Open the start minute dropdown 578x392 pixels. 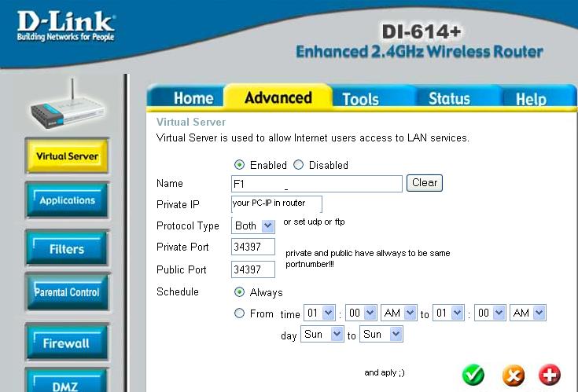361,313
